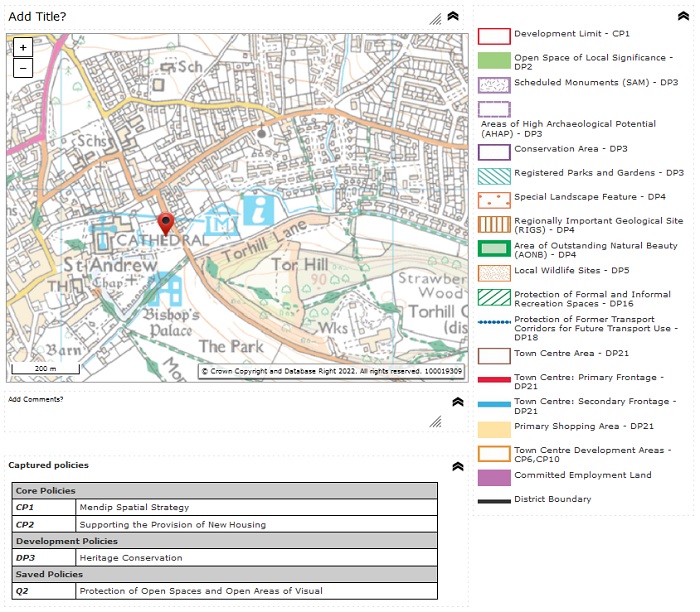Select the CP2 policy code cell
Image resolution: width=700 pixels, height=612 pixels.
[44, 525]
